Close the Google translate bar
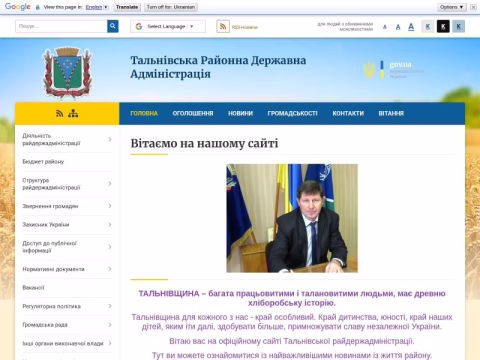The height and width of the screenshot is (360, 480). click(473, 7)
